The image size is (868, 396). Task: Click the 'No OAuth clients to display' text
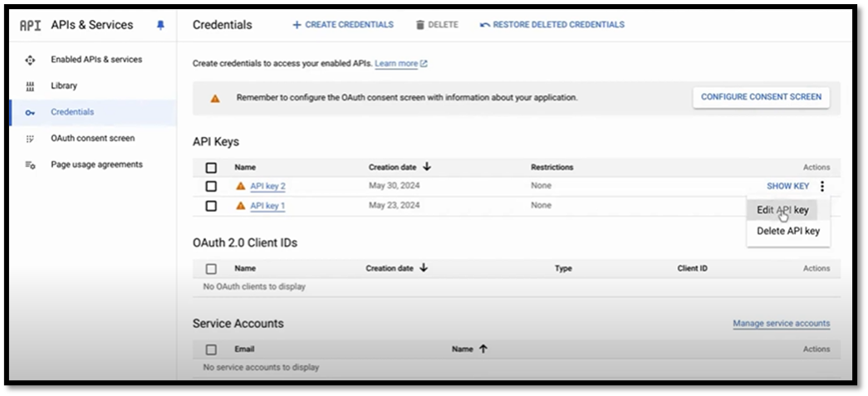[254, 286]
